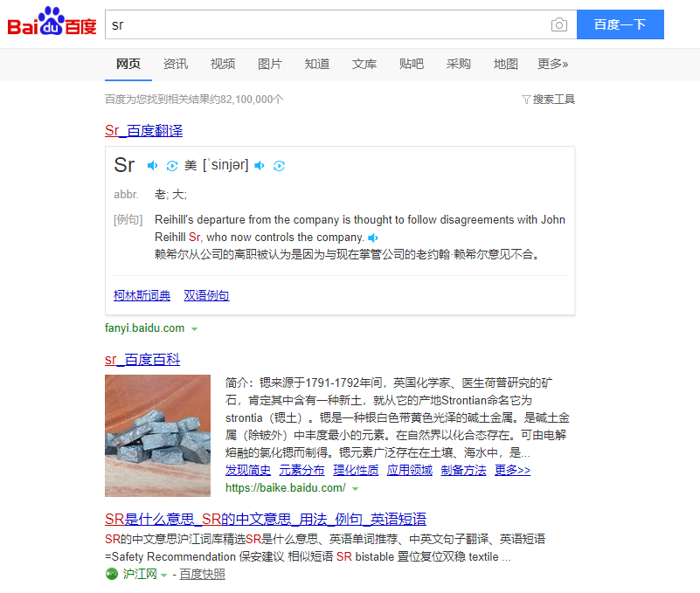The width and height of the screenshot is (700, 593).
Task: Open 应用领域 section link
Action: 410,470
